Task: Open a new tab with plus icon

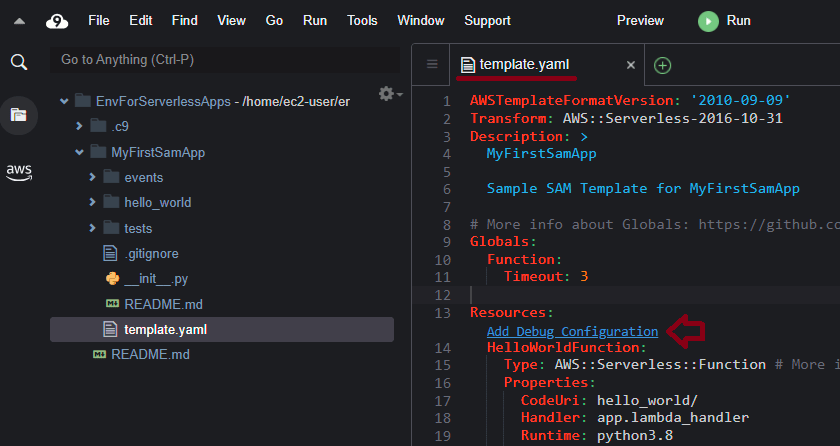Action: pyautogui.click(x=662, y=65)
